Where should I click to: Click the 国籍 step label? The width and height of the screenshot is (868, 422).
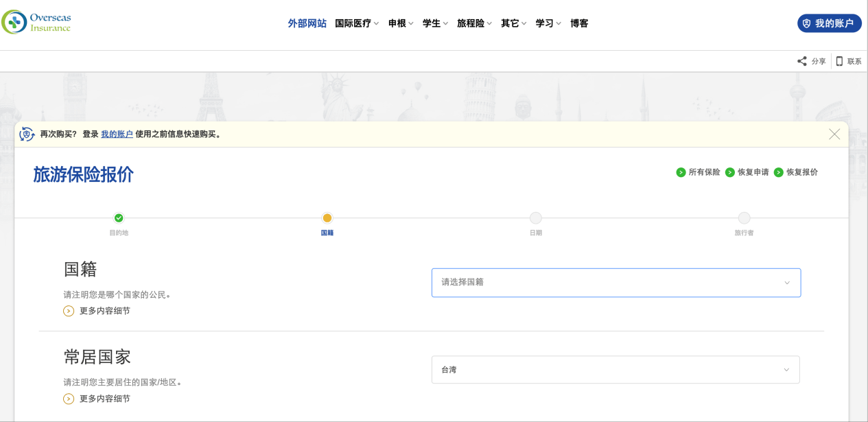tap(327, 233)
